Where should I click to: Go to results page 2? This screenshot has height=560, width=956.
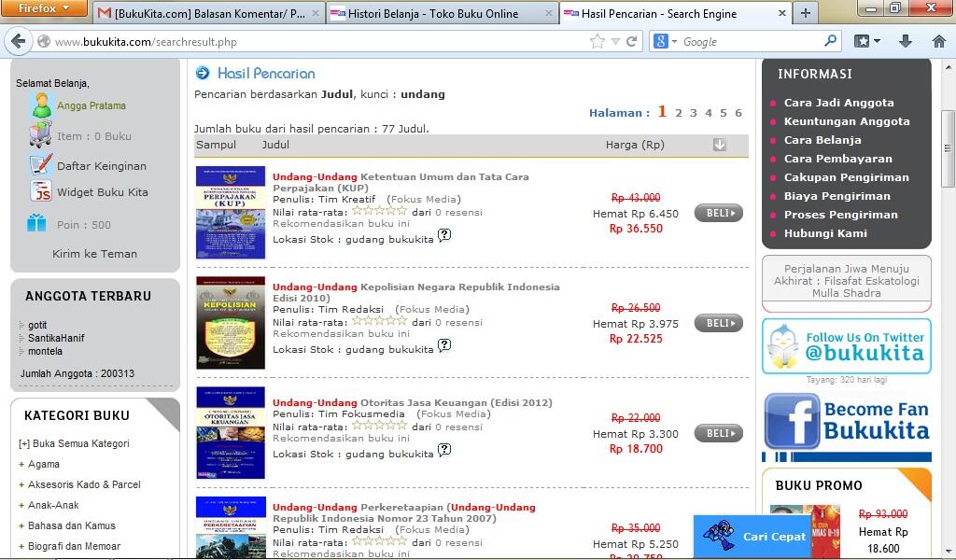coord(679,113)
